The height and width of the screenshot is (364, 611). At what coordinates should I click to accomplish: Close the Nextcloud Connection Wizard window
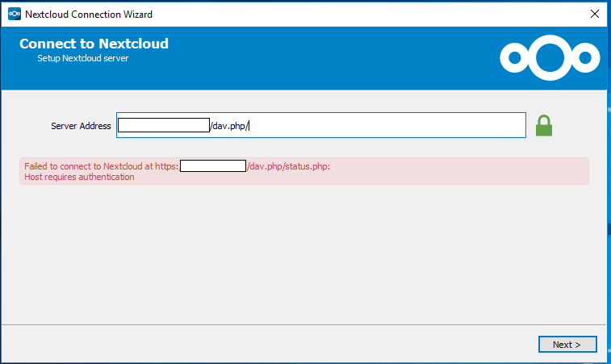coord(595,14)
